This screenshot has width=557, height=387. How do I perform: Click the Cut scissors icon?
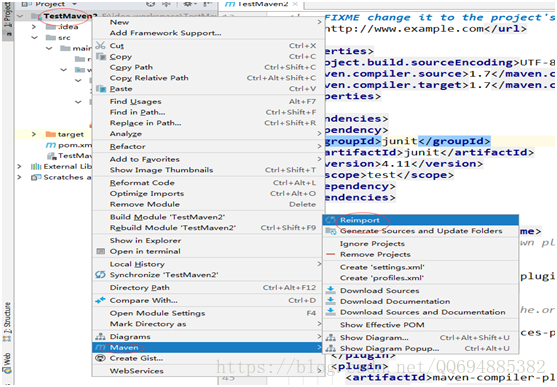tap(101, 45)
